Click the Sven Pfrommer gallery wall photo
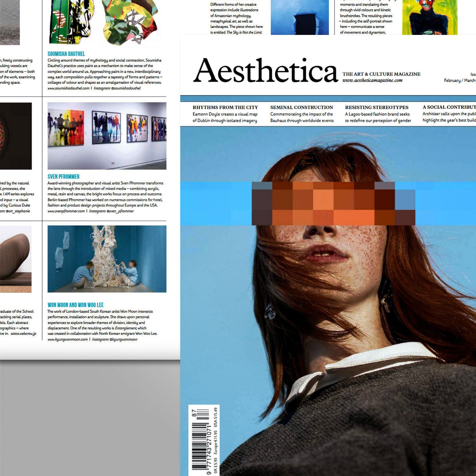This screenshot has height=476, width=476. [x=107, y=136]
